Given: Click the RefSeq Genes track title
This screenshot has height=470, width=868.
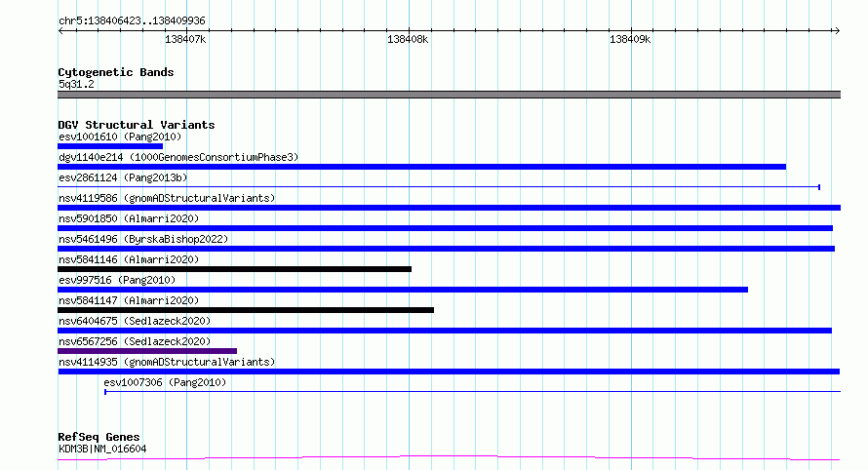Looking at the screenshot, I should (x=99, y=438).
